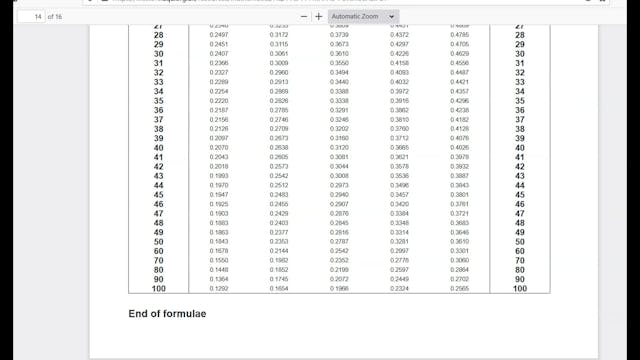Select the table value 0.3972
The width and height of the screenshot is (640, 360).
(x=399, y=91)
